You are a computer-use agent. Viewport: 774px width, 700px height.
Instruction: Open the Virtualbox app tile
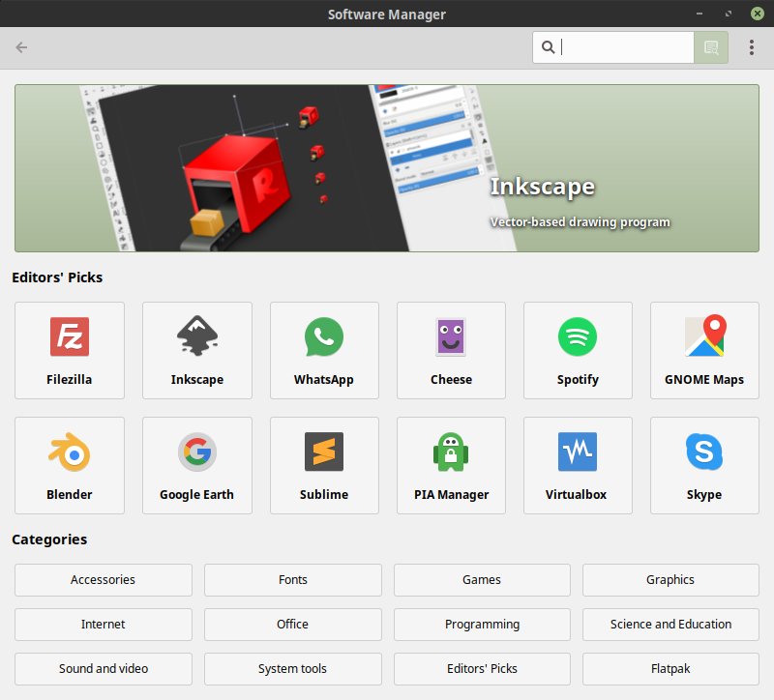coord(578,465)
